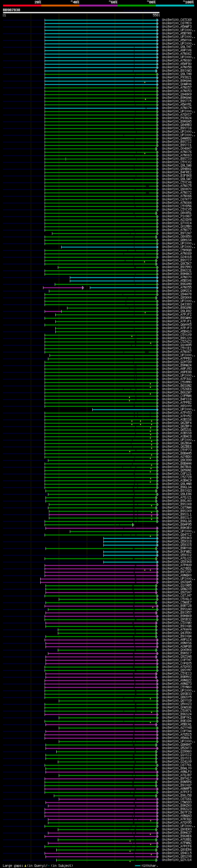The image size is (197, 868).
Task: Select the UniRef100_A7NX58 label
Action: click(x=177, y=67)
